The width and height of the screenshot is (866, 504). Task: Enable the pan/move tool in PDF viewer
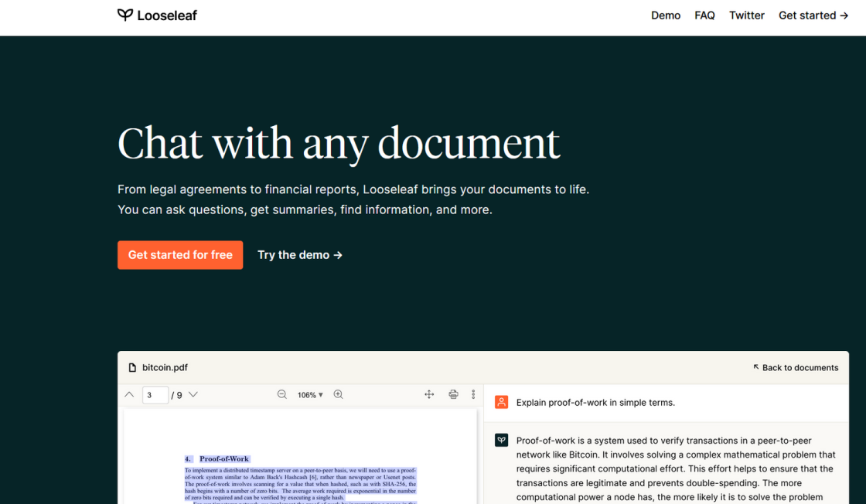(429, 395)
